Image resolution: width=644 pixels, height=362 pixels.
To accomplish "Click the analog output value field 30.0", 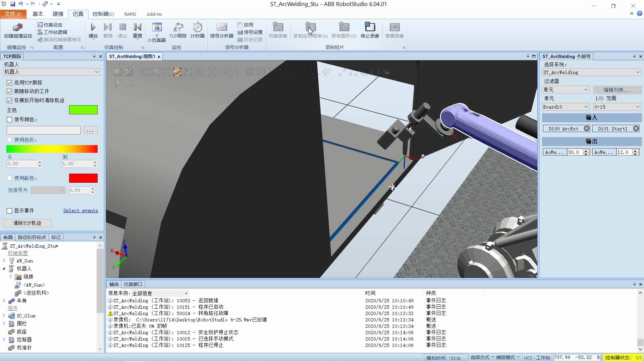I will point(575,152).
